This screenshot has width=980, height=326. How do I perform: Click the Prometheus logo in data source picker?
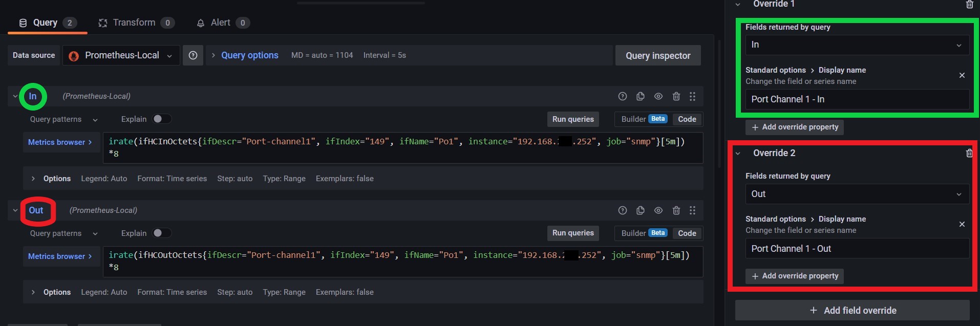(74, 56)
